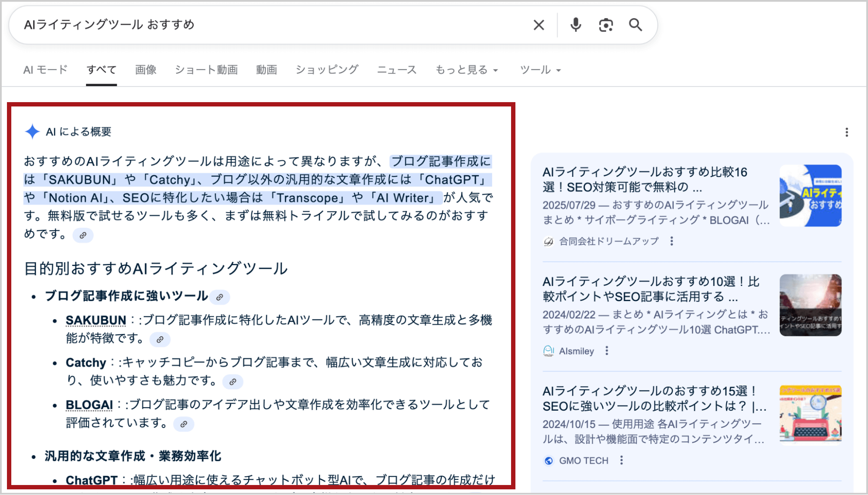Start voice search with microphone icon
868x495 pixels.
576,25
